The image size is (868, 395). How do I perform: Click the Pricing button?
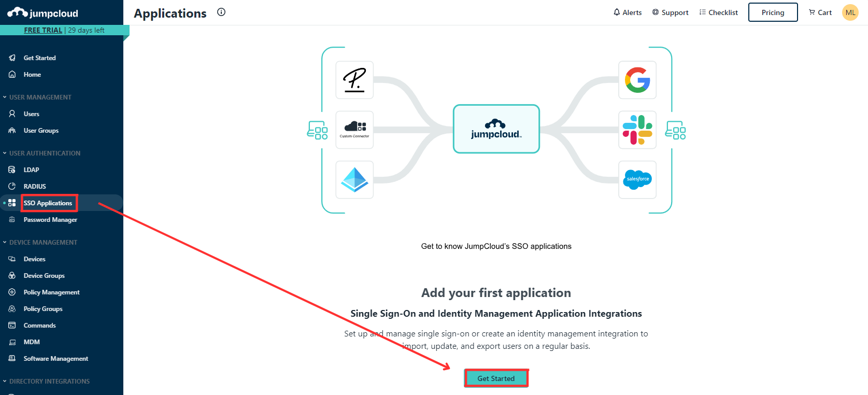[772, 12]
